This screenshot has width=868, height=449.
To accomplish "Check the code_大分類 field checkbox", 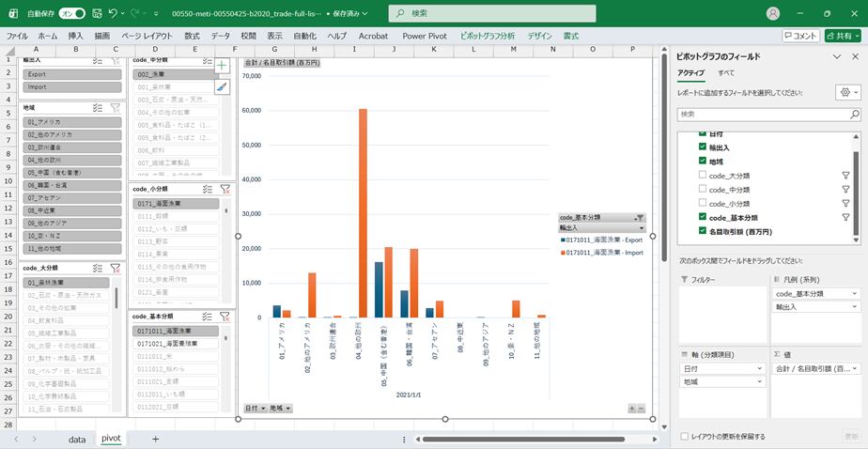I will click(x=703, y=176).
